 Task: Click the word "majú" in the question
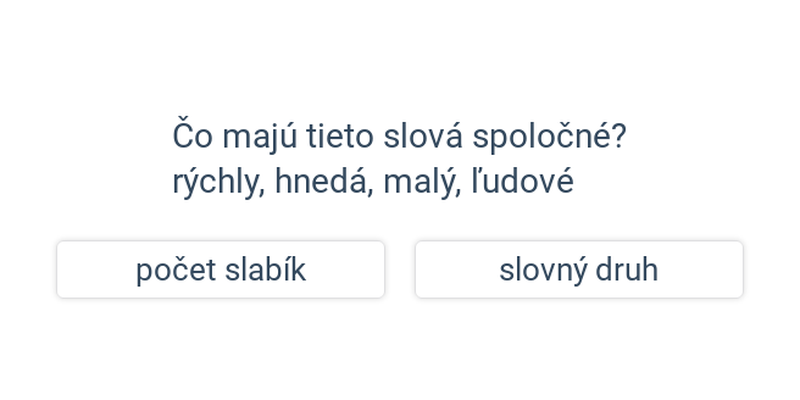click(259, 137)
